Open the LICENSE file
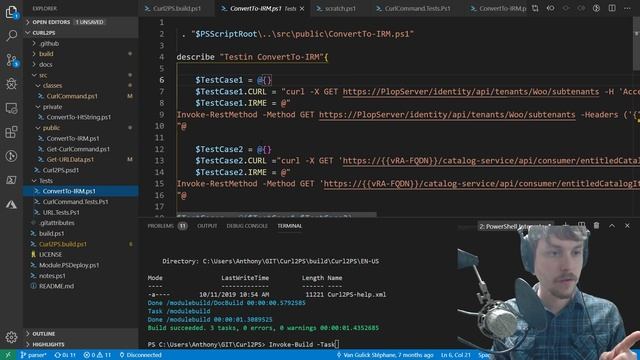This screenshot has height=360, width=640. coord(81,254)
